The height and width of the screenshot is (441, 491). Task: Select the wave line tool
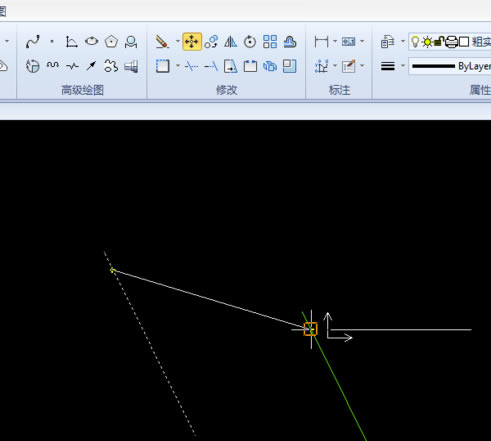pyautogui.click(x=53, y=66)
